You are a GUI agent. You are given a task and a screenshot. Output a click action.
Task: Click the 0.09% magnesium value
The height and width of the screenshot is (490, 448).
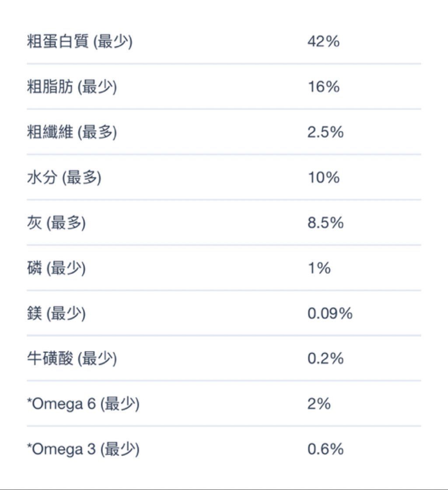330,313
